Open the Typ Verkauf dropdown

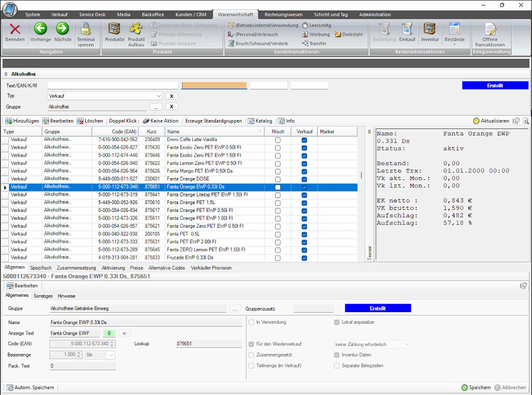coord(158,96)
